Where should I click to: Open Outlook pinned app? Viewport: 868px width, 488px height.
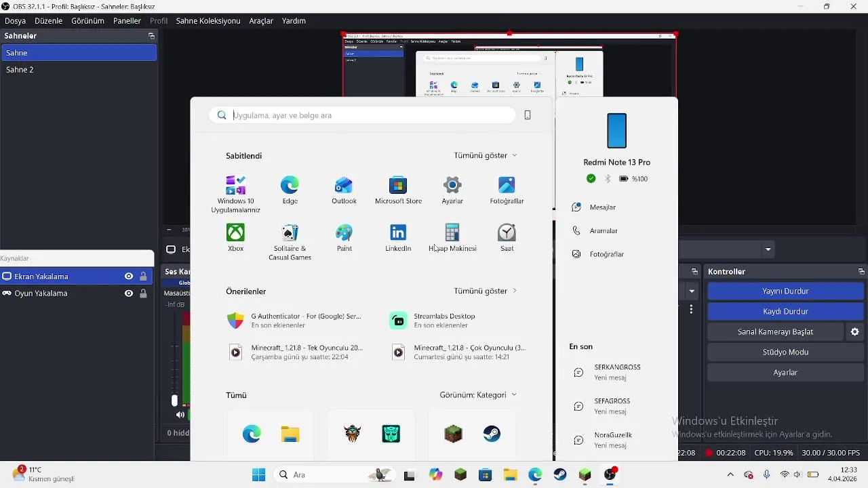pos(344,190)
